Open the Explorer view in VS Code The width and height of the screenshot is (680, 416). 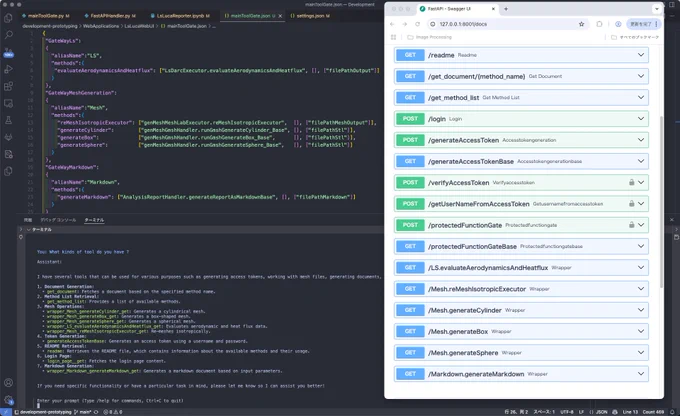click(x=8, y=18)
